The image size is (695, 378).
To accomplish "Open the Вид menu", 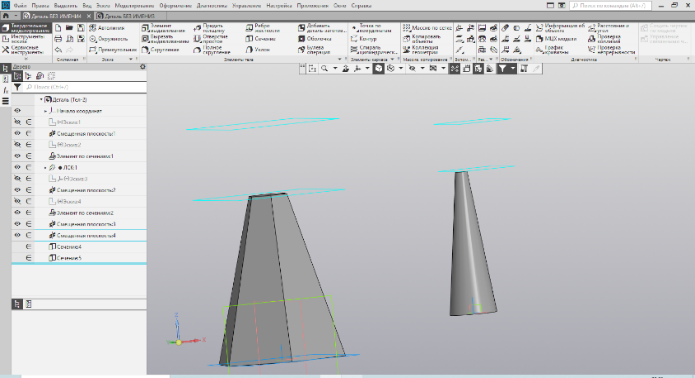I will [87, 6].
